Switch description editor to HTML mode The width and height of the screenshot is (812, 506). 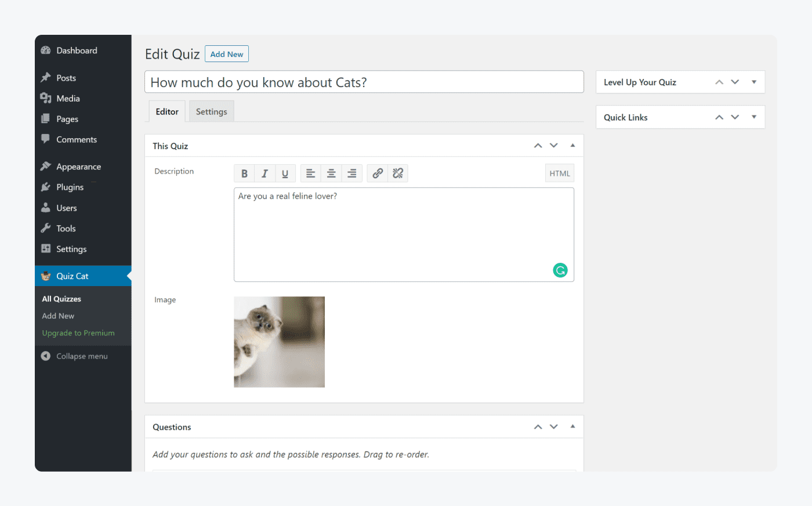(559, 174)
